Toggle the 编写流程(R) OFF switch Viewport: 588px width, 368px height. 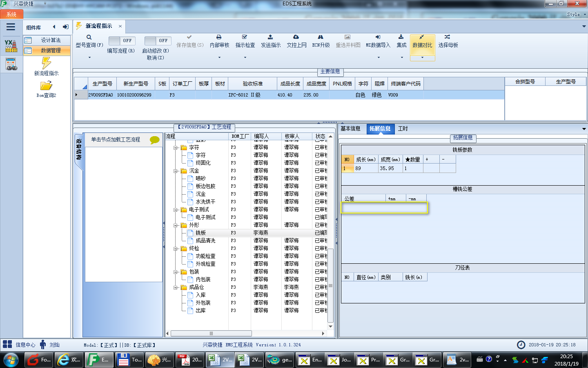tap(121, 41)
